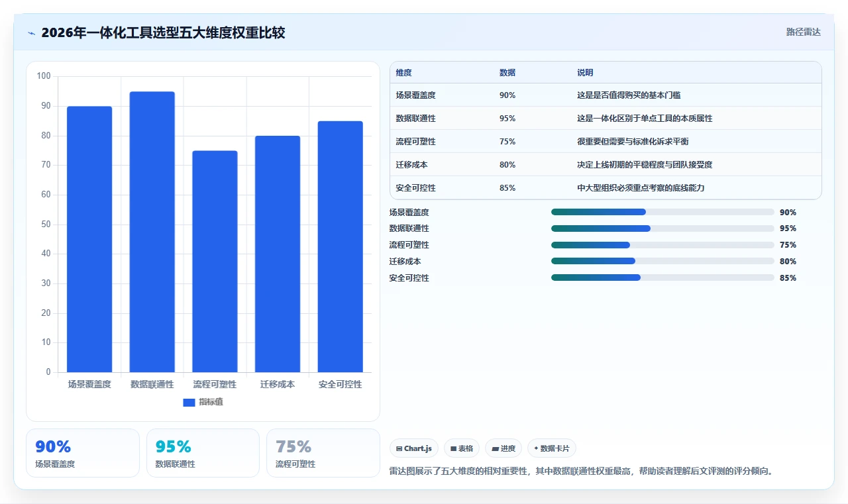Screen dimensions: 848x504
Task: Select the 流程可塑性 table row cell
Action: [415, 142]
